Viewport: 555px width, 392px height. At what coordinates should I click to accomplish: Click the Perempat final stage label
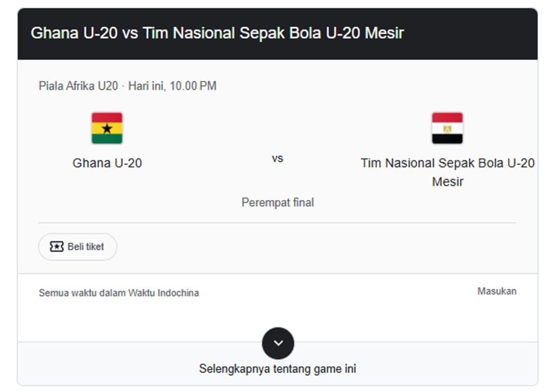coord(278,202)
